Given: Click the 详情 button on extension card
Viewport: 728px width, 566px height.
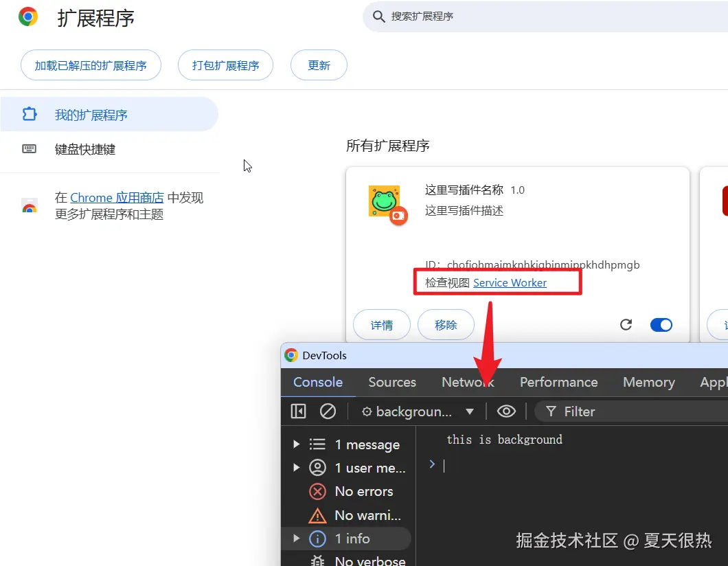Looking at the screenshot, I should pos(382,325).
